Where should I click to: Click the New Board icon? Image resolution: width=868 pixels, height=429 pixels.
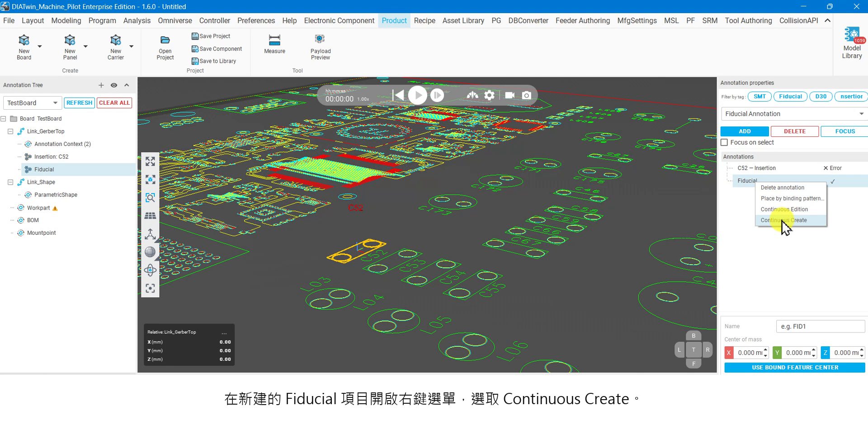[24, 41]
